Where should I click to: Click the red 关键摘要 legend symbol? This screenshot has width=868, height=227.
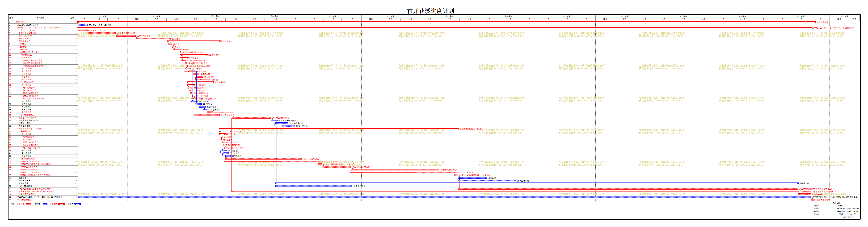(x=62, y=204)
